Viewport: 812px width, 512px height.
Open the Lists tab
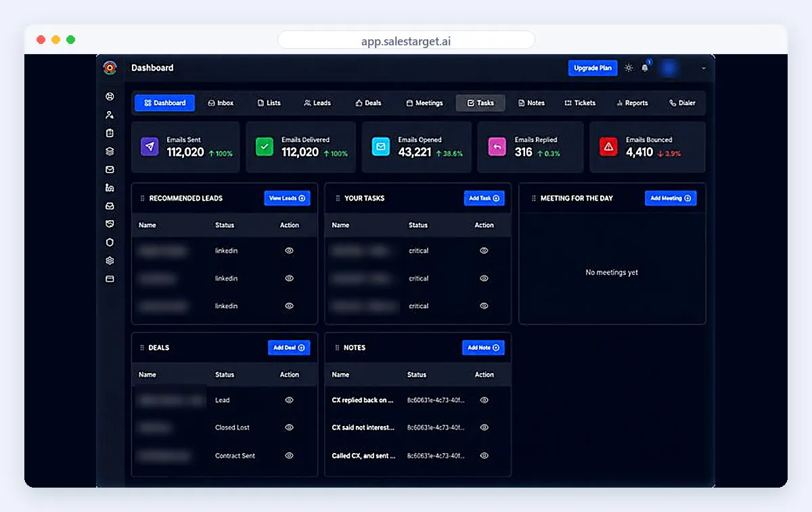pyautogui.click(x=269, y=103)
